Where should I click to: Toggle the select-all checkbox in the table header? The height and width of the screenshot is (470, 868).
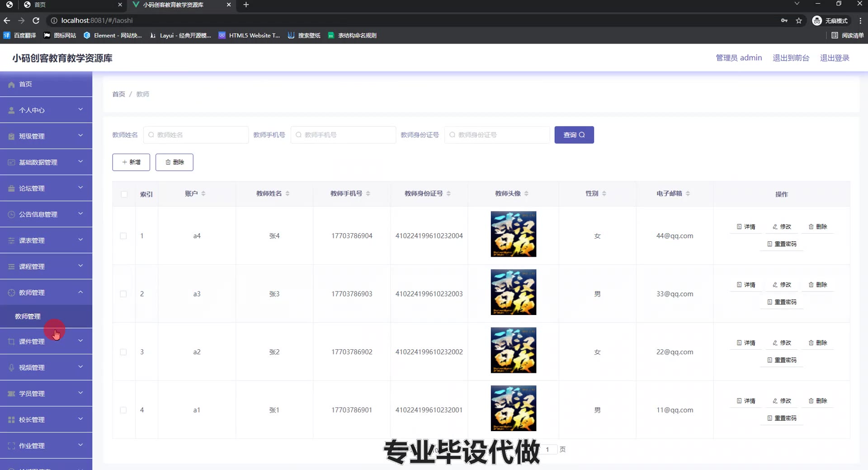124,194
